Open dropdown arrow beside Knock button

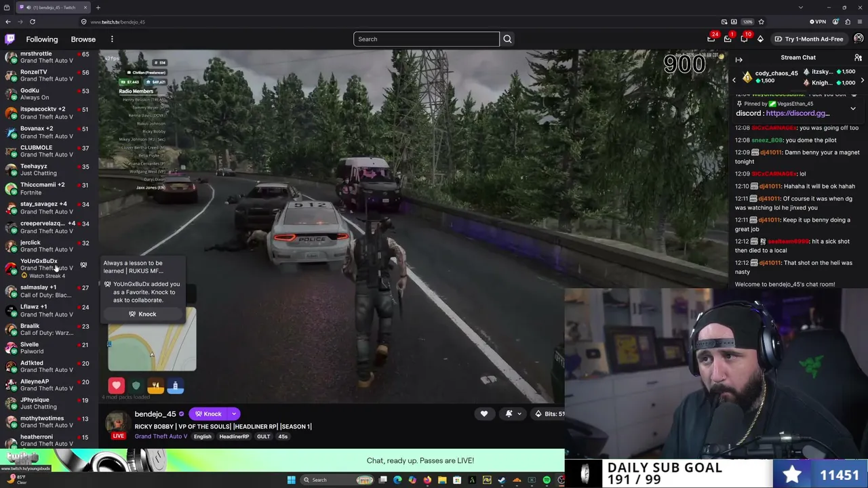click(x=234, y=414)
